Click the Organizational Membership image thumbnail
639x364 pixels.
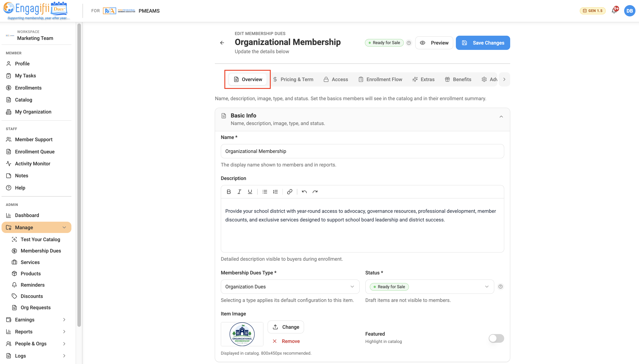point(242,334)
